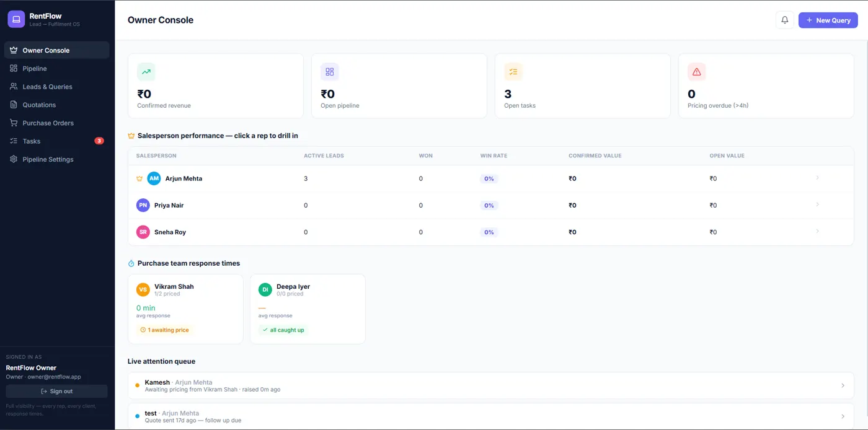The height and width of the screenshot is (430, 868).
Task: Expand Priya Nair row chevron
Action: [x=817, y=204]
